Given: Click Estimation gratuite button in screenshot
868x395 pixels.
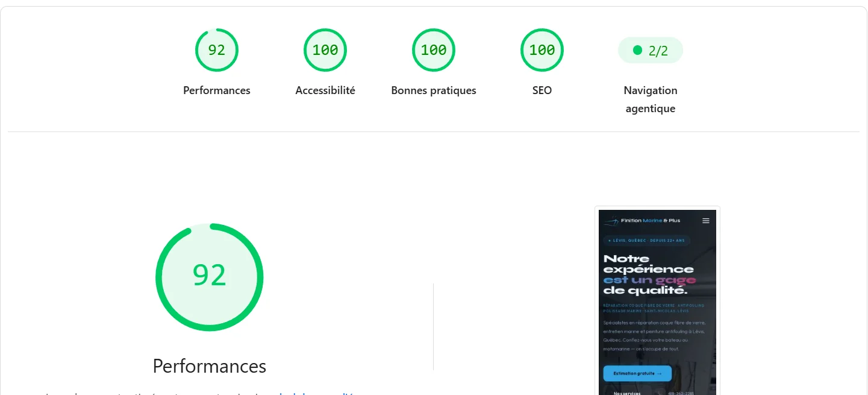Looking at the screenshot, I should 637,373.
